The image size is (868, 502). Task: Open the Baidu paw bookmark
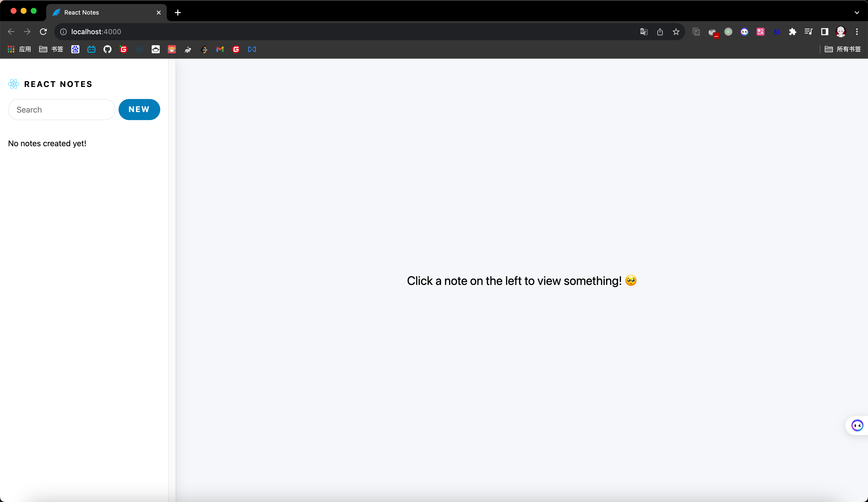tap(75, 49)
